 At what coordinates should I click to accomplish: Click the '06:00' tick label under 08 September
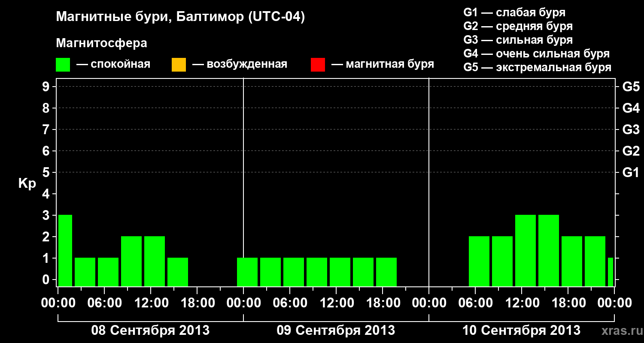[105, 303]
